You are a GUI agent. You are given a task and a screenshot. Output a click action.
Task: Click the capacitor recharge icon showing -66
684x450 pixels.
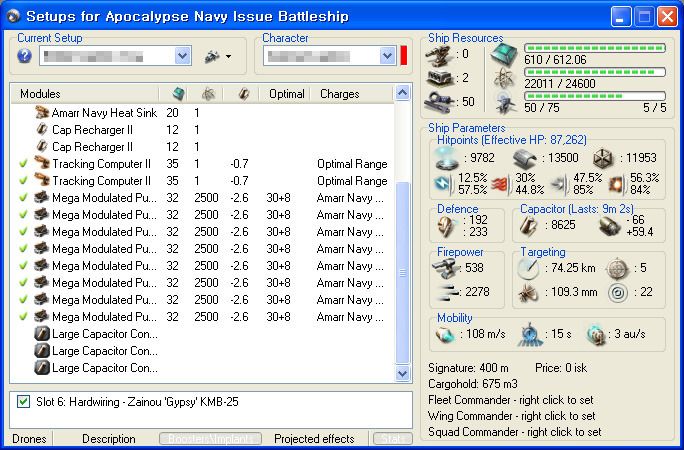(609, 226)
